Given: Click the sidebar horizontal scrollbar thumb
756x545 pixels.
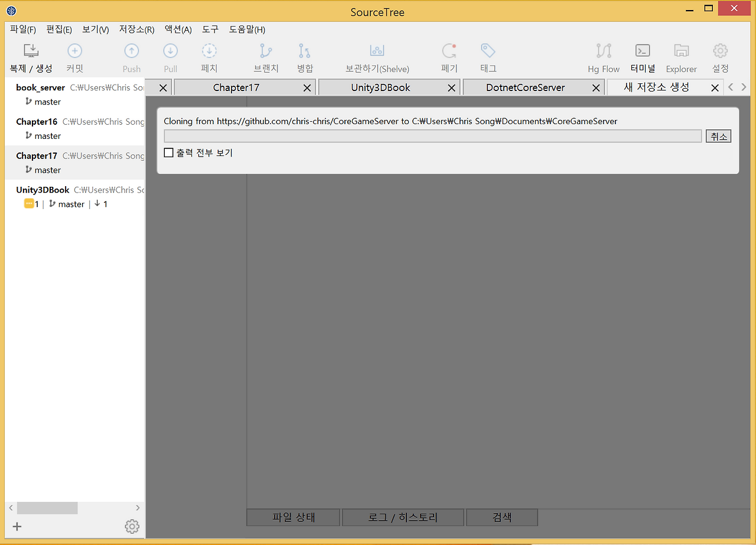Looking at the screenshot, I should tap(47, 508).
